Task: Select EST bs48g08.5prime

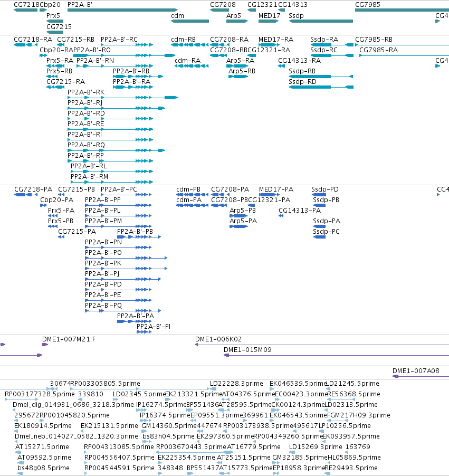Action: (43, 468)
